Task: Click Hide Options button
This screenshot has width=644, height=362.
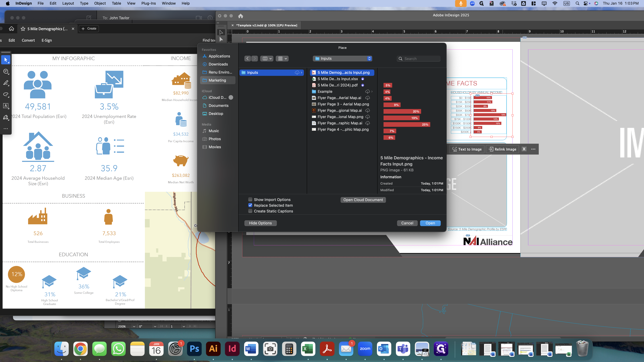Action: pos(260,223)
